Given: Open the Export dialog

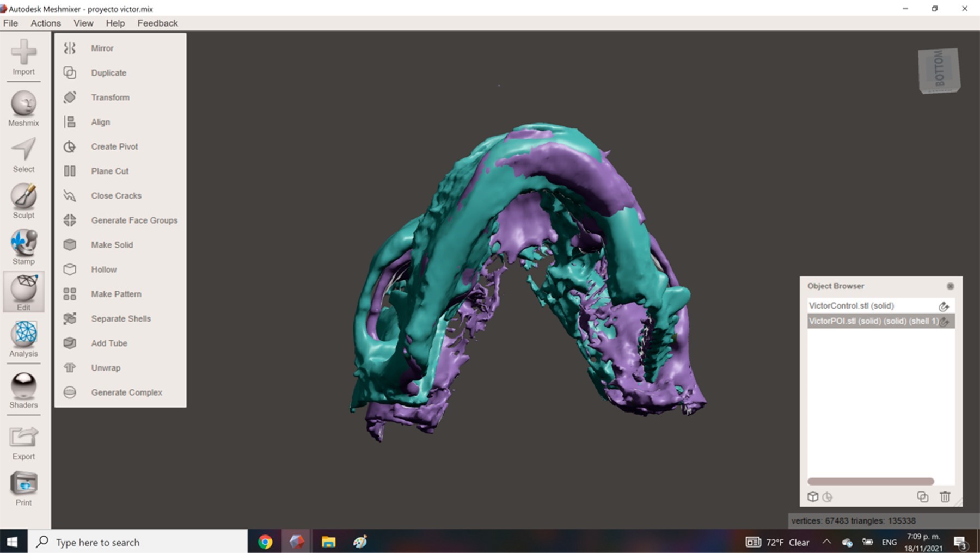Looking at the screenshot, I should (23, 443).
